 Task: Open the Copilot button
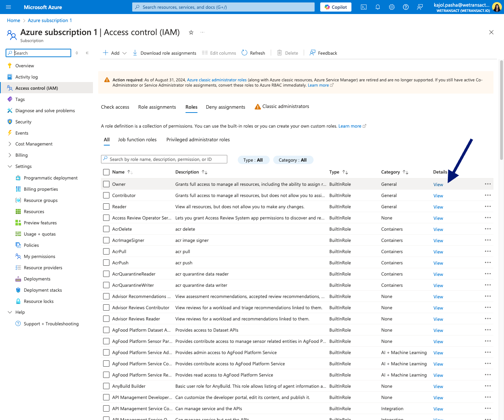(336, 7)
